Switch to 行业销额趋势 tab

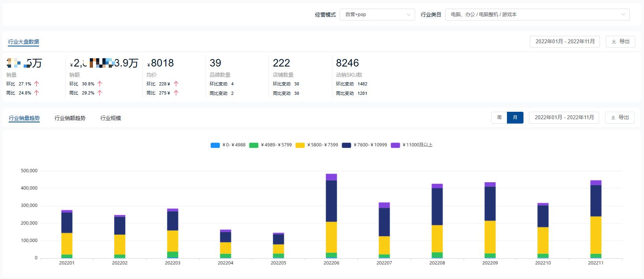[x=70, y=118]
